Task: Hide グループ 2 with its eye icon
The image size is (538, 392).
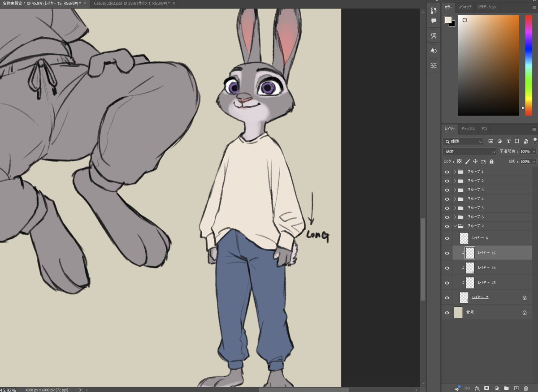Action: point(447,181)
